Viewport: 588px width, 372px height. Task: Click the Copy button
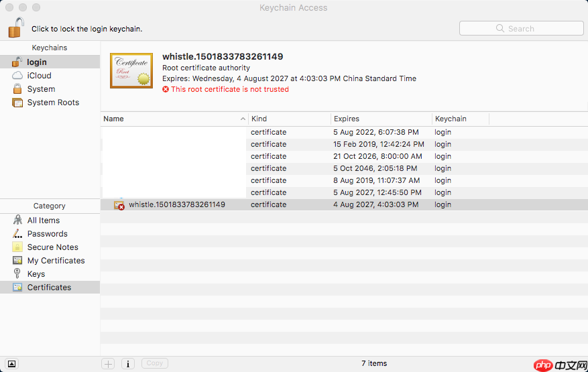(x=154, y=363)
